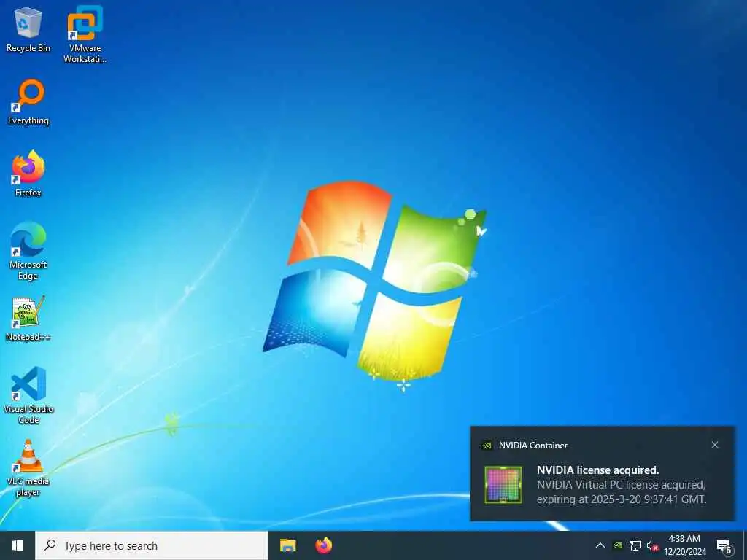Click the magnifier icon in search box
The width and height of the screenshot is (747, 560).
50,545
